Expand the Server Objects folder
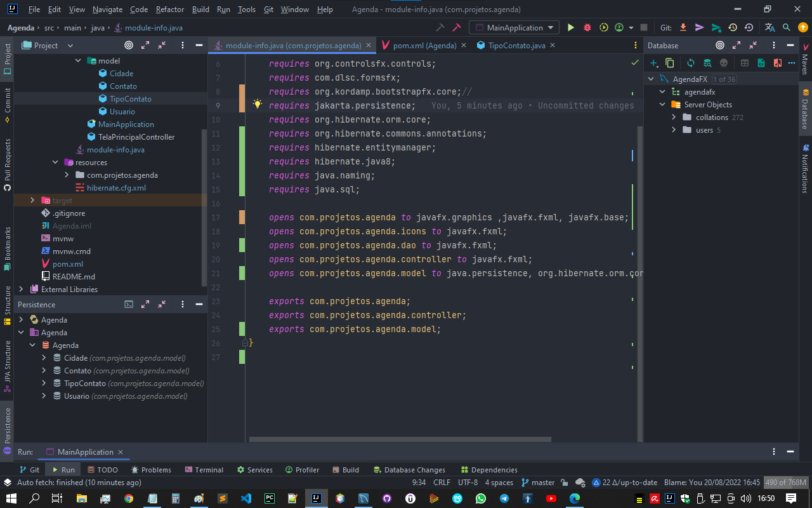This screenshot has height=508, width=812. pos(662,104)
